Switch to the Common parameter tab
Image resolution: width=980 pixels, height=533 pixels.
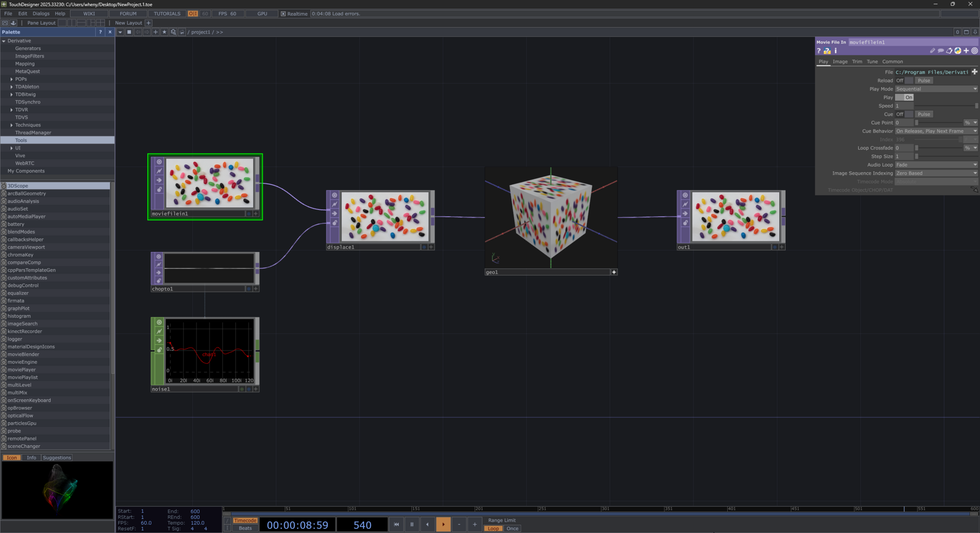(x=892, y=62)
